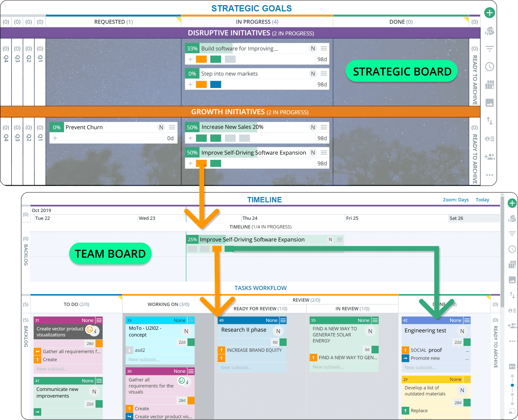The image size is (518, 420).
Task: Click the orange arrow icon beside INCREASE BRAND EQUITY subtask
Action: coord(221,350)
